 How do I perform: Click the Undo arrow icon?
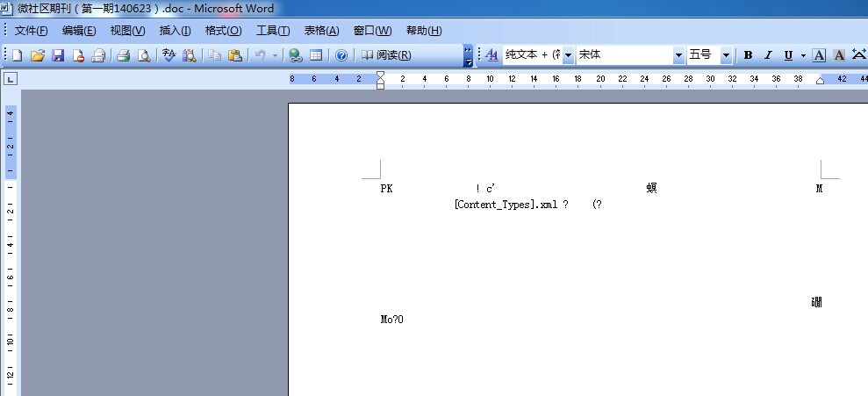tap(260, 55)
